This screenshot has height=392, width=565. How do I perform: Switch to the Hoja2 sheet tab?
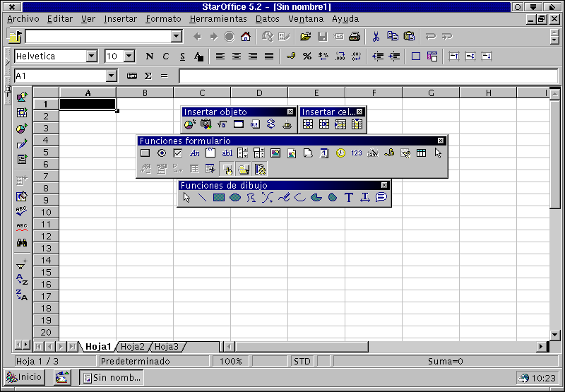click(x=132, y=346)
